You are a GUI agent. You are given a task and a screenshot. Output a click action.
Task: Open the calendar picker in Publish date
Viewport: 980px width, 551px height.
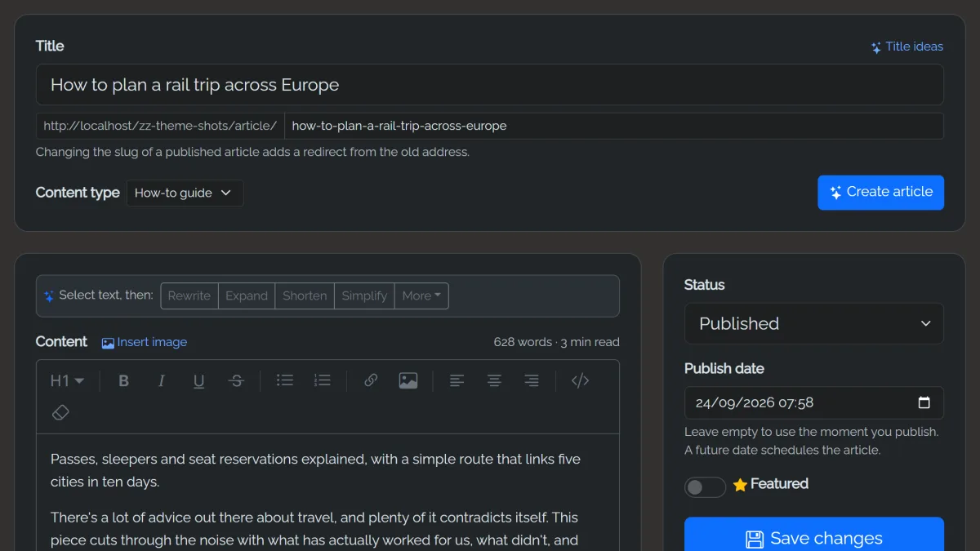click(x=924, y=402)
